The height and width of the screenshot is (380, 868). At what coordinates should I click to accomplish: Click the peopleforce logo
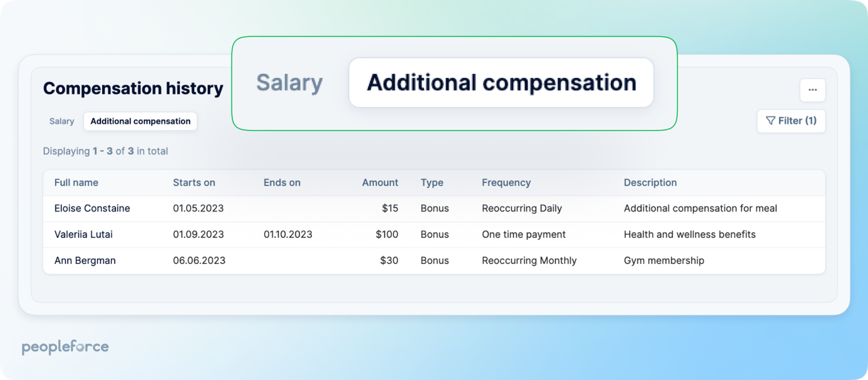[x=65, y=347]
